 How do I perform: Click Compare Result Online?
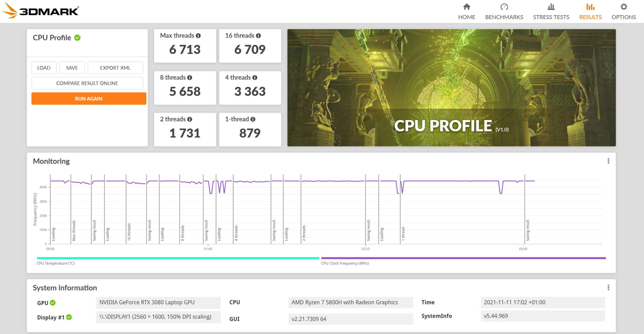[x=87, y=83]
